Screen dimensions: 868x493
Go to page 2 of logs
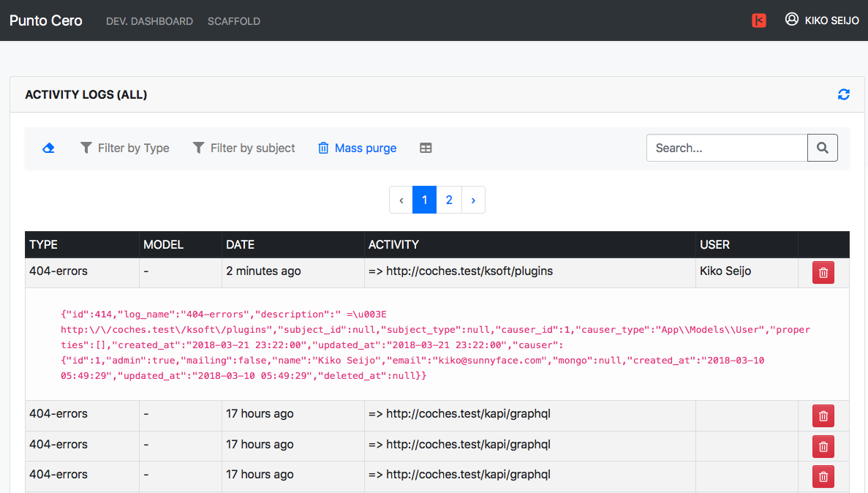(x=449, y=200)
